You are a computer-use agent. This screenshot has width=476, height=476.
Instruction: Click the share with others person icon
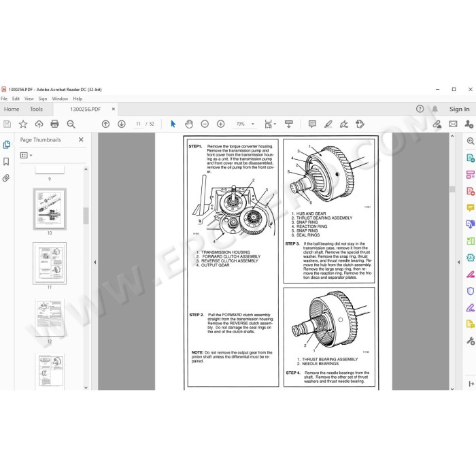(469, 124)
